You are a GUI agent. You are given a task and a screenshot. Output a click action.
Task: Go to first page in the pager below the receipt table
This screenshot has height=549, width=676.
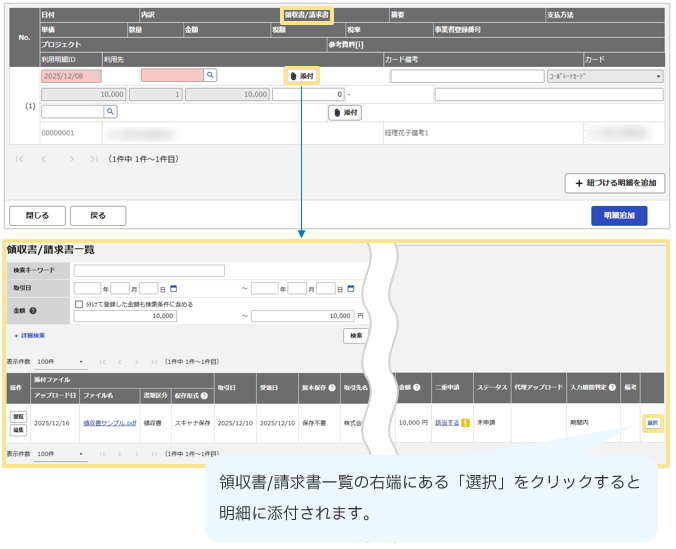[103, 454]
